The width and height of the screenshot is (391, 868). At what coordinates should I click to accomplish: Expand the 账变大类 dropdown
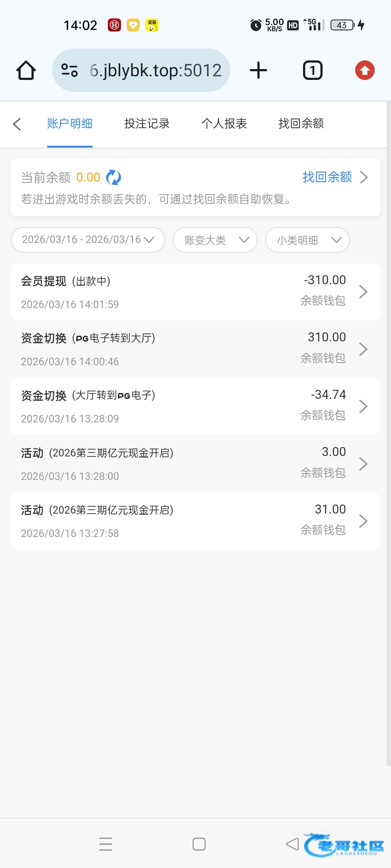click(x=215, y=240)
